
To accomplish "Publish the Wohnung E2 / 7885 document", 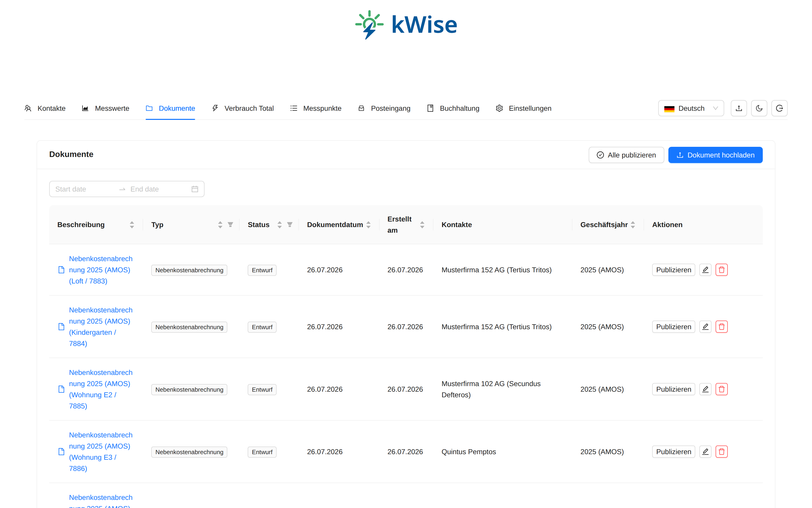I will (x=673, y=389).
